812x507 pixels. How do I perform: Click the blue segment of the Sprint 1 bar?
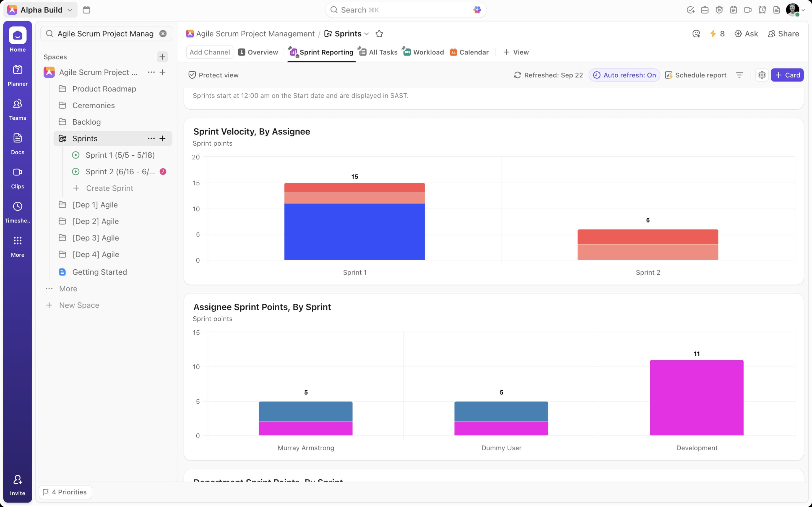354,231
